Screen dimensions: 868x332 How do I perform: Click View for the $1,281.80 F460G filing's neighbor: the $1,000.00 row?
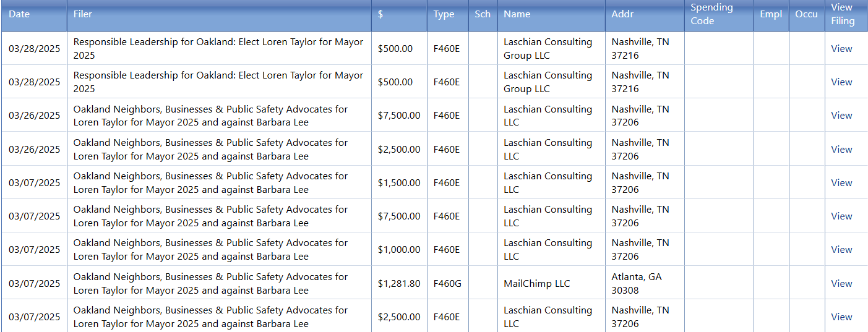[841, 250]
